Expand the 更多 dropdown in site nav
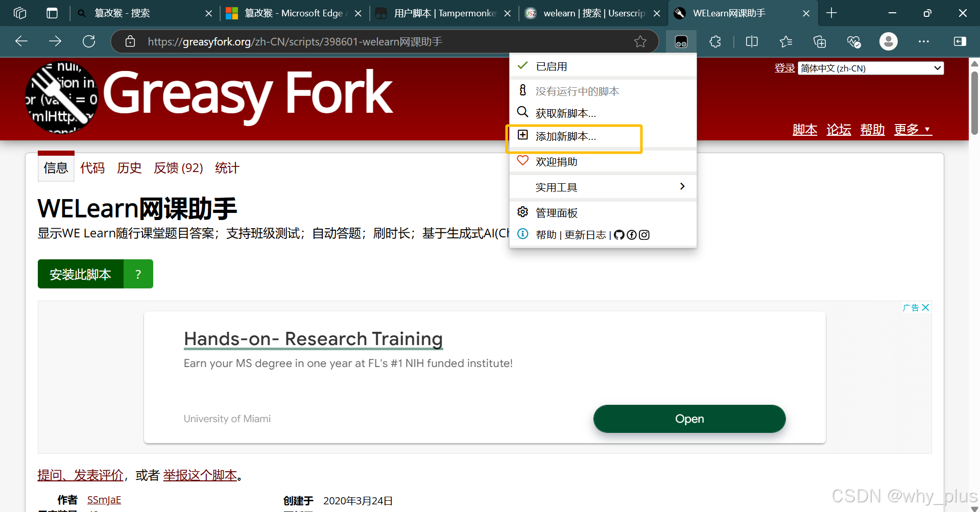This screenshot has width=980, height=512. pos(913,130)
